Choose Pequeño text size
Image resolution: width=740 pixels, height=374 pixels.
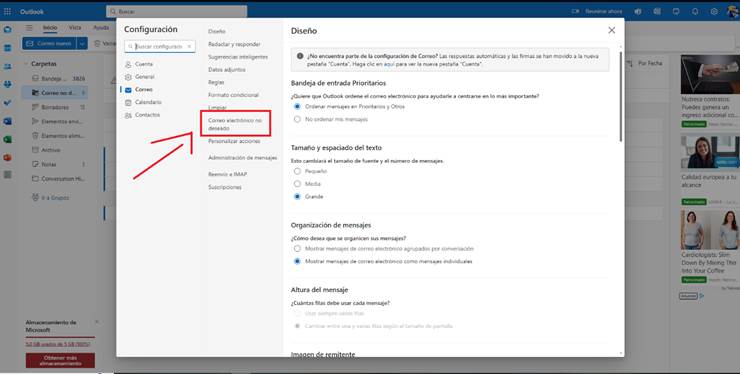[x=297, y=171]
